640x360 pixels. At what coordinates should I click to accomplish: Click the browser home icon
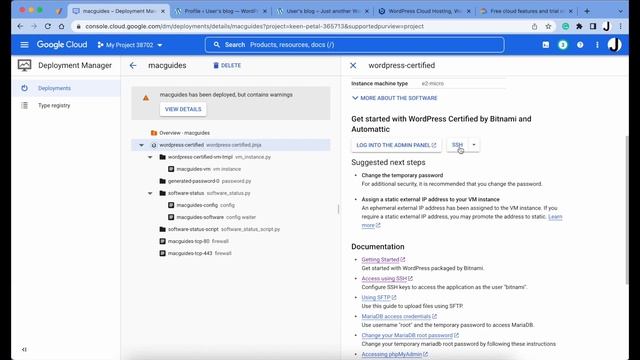61,26
